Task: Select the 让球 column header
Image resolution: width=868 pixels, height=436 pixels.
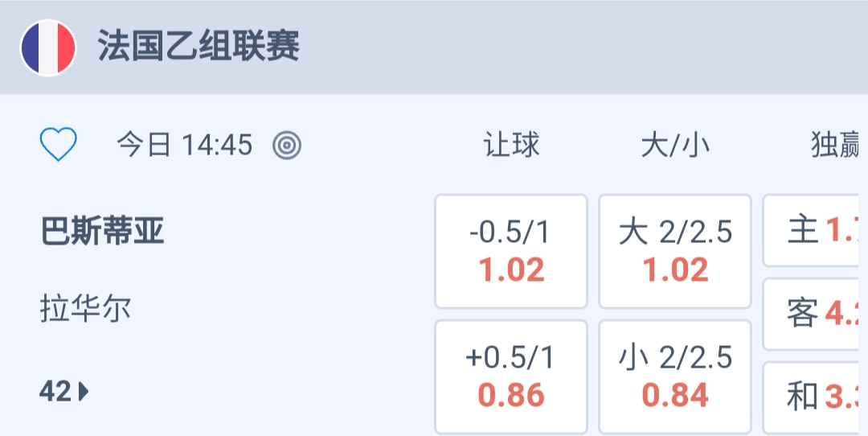Action: coord(511,146)
